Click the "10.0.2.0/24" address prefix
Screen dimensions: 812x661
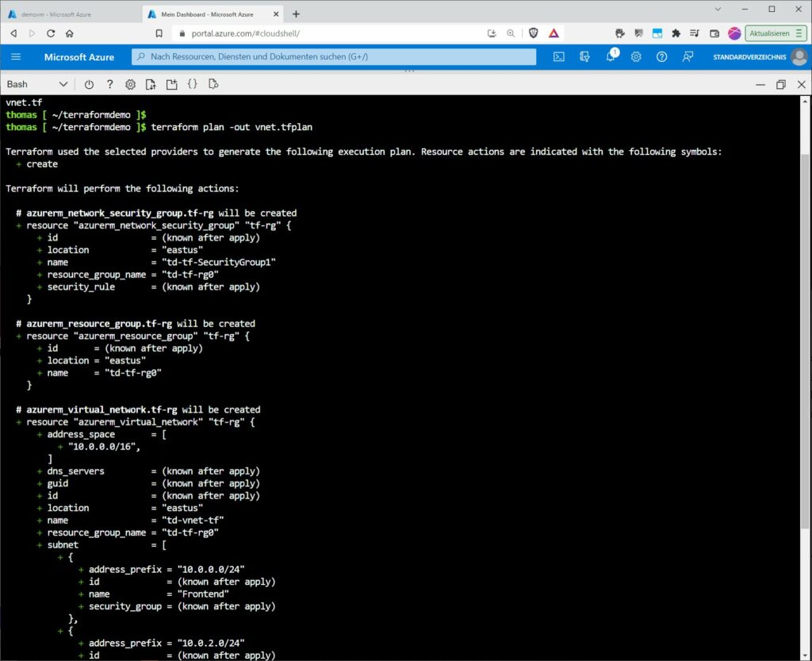pyautogui.click(x=211, y=643)
